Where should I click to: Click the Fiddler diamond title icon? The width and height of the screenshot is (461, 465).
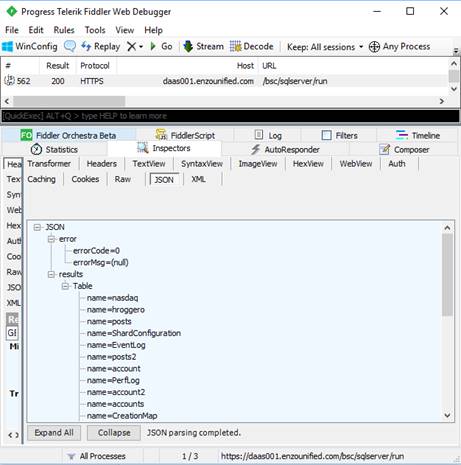click(11, 11)
